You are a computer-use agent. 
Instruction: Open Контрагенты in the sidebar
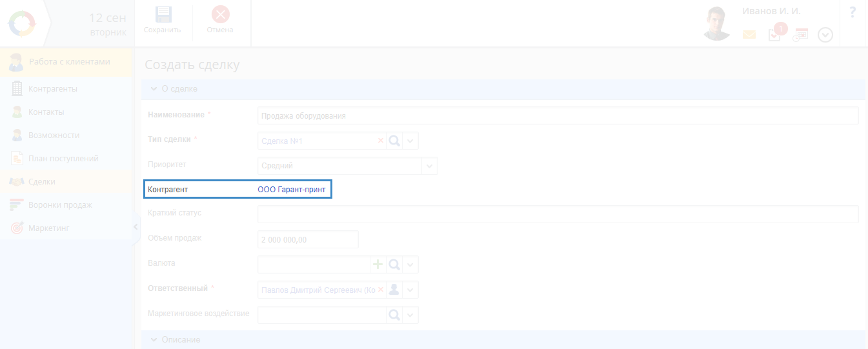[52, 88]
